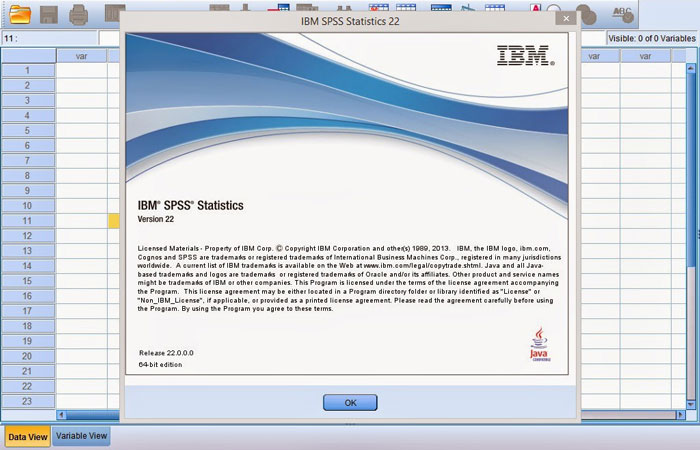Click the vertical scrollbar thumb in data grid
This screenshot has height=450, width=700.
691,170
